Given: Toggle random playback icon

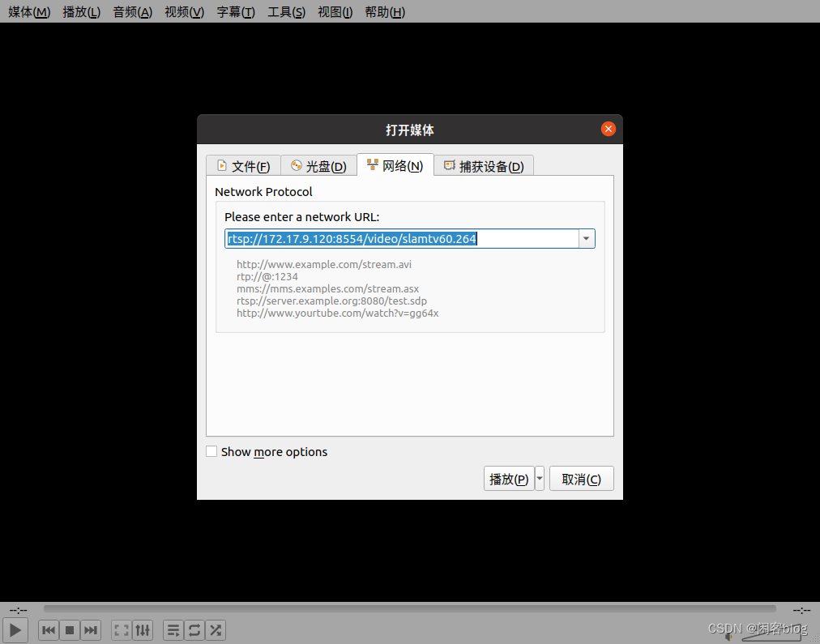Looking at the screenshot, I should point(216,630).
